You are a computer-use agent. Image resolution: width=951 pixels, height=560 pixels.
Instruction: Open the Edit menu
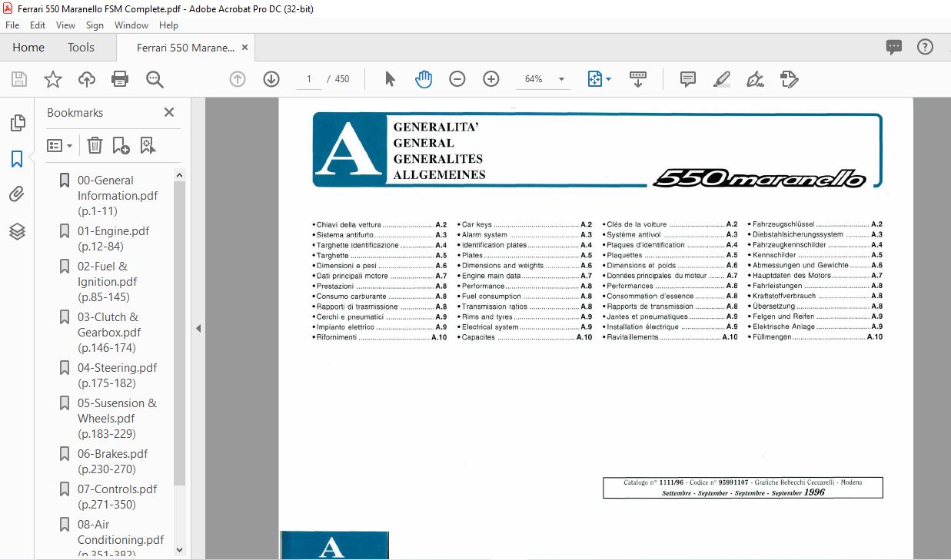(38, 25)
